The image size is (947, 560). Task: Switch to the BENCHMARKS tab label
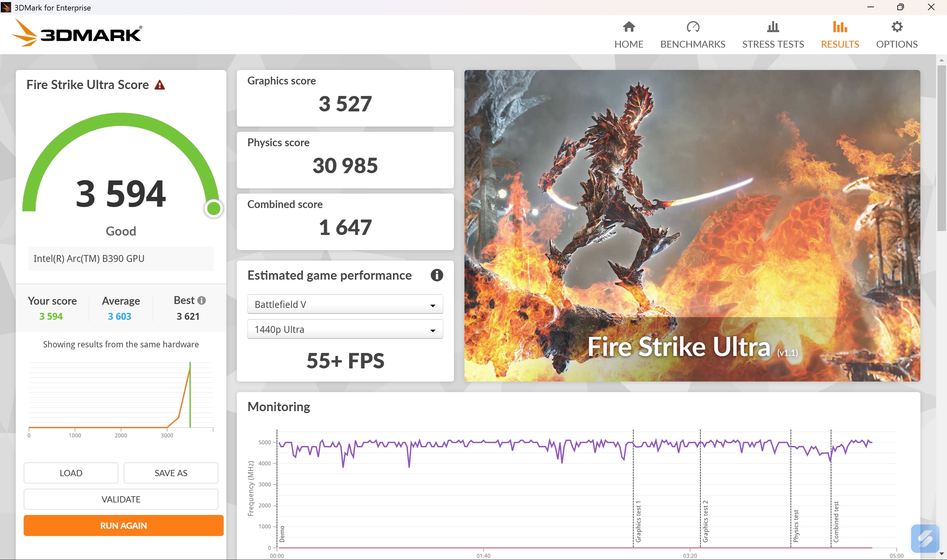tap(692, 44)
